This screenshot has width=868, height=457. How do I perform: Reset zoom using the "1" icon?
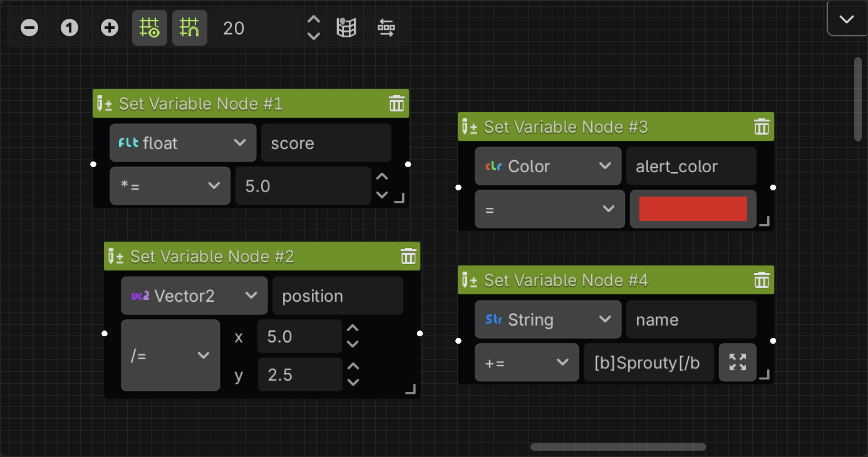coord(69,28)
